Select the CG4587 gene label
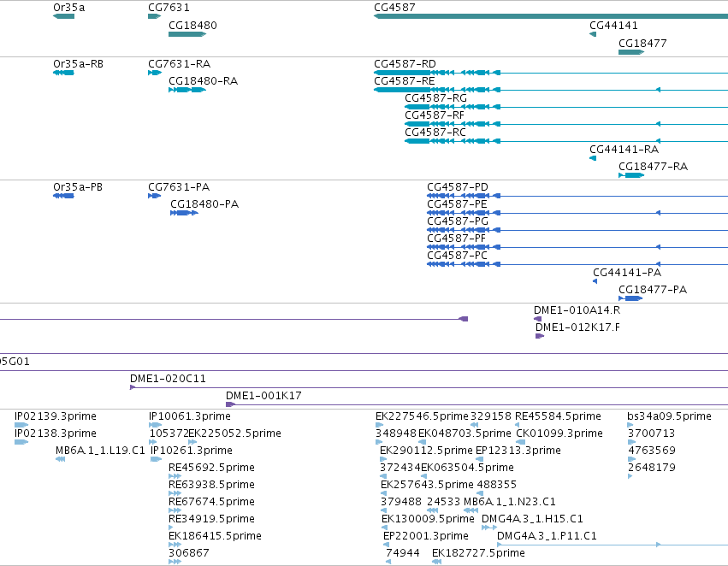728x566 pixels. tap(394, 8)
